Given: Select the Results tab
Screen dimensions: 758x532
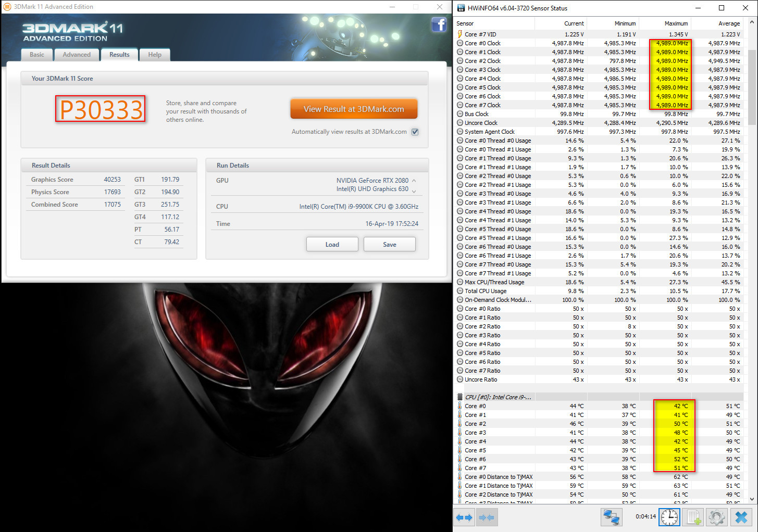Looking at the screenshot, I should (x=119, y=55).
